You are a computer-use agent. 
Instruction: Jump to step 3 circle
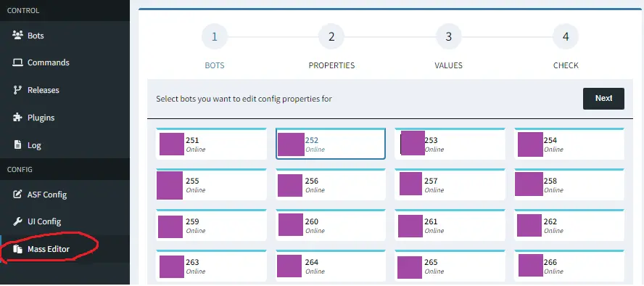click(448, 36)
